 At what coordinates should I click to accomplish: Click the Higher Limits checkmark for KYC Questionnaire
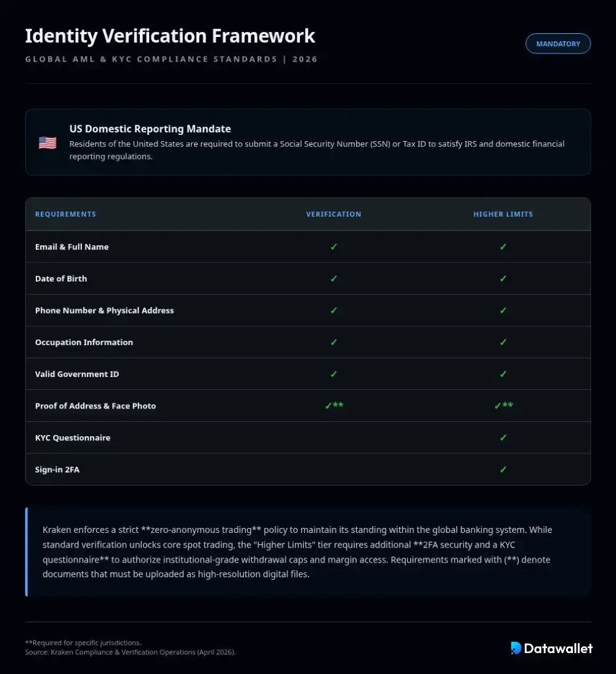point(503,437)
